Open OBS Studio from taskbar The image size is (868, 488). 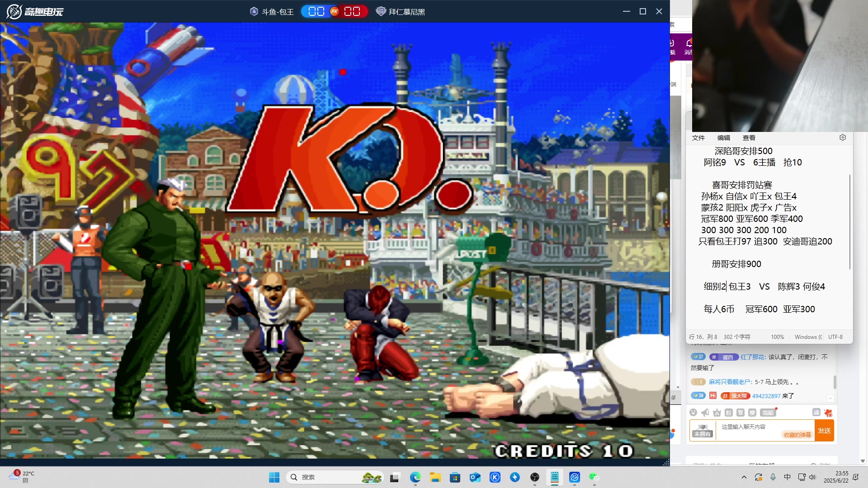click(x=535, y=477)
